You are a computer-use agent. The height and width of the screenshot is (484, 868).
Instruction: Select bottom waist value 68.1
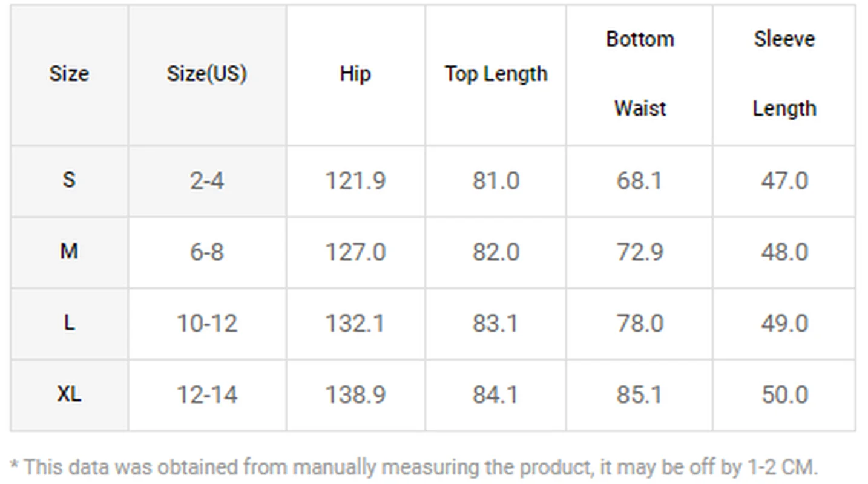[x=640, y=181]
